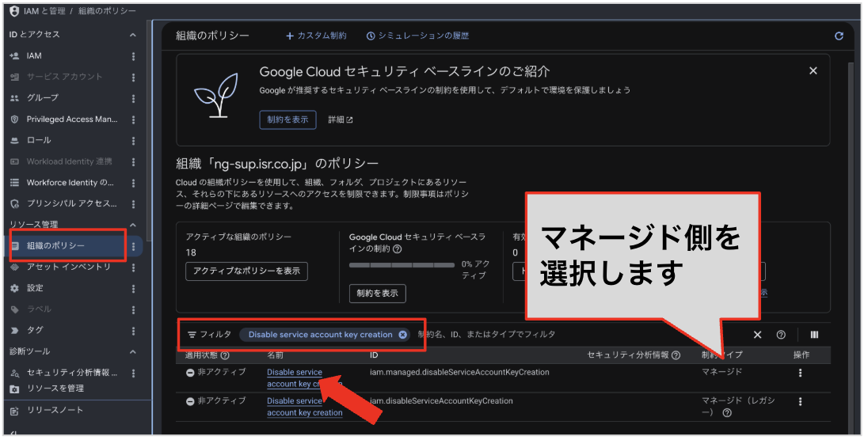
Task: Open シミュレーションの履歴
Action: pyautogui.click(x=418, y=36)
